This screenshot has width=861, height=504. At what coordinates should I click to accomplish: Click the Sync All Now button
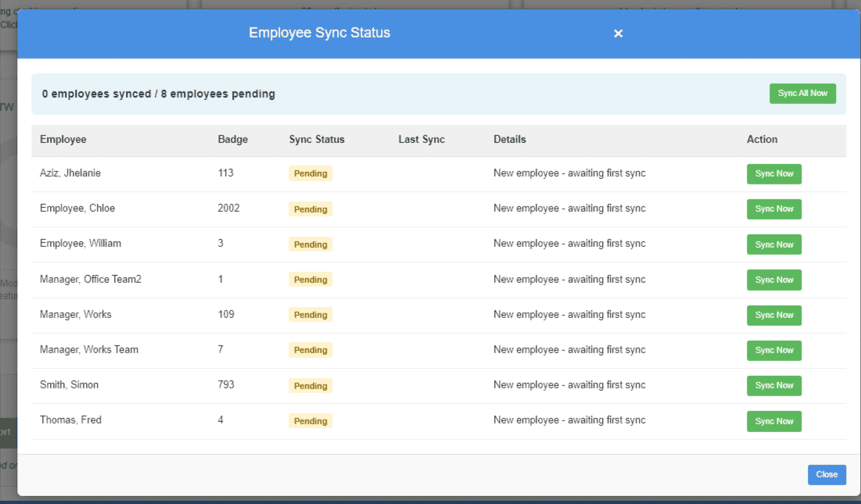point(802,93)
